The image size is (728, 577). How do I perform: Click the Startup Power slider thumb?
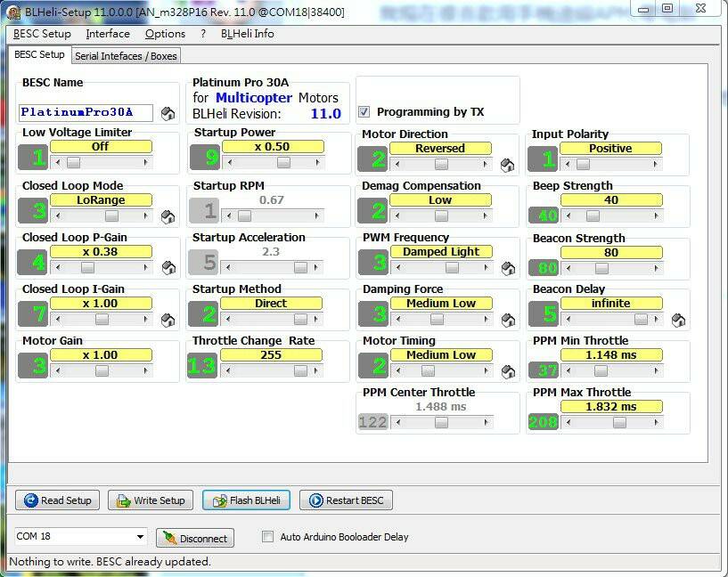[283, 162]
